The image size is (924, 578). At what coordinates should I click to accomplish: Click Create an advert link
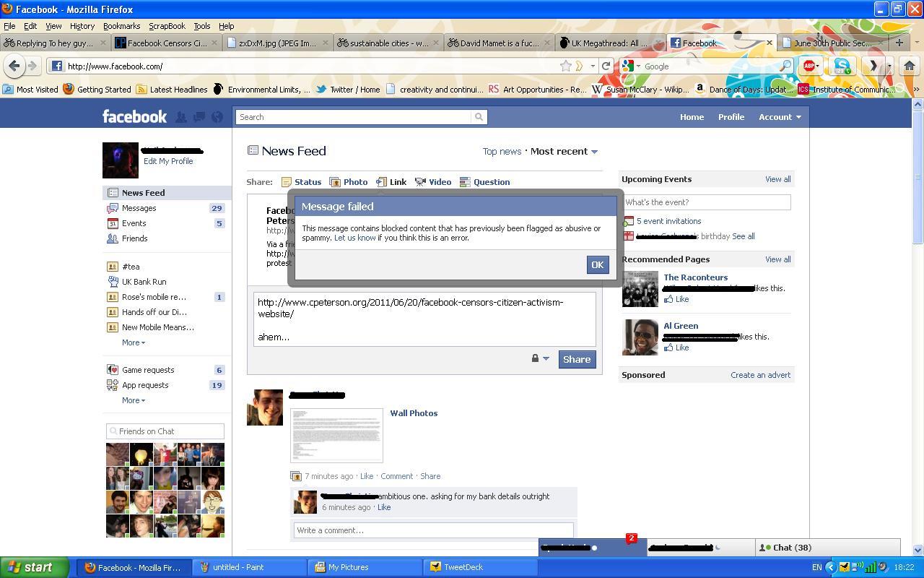(760, 375)
